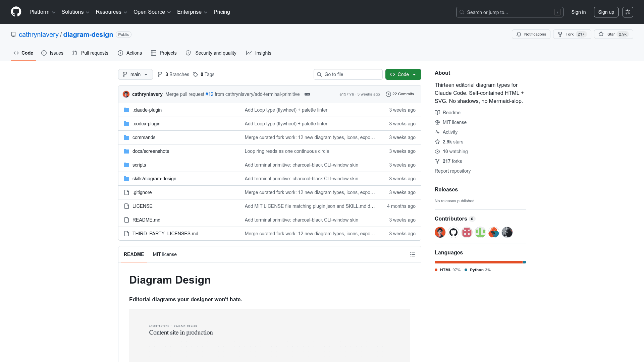Image resolution: width=644 pixels, height=362 pixels.
Task: Open pull request #12 link
Action: point(209,94)
